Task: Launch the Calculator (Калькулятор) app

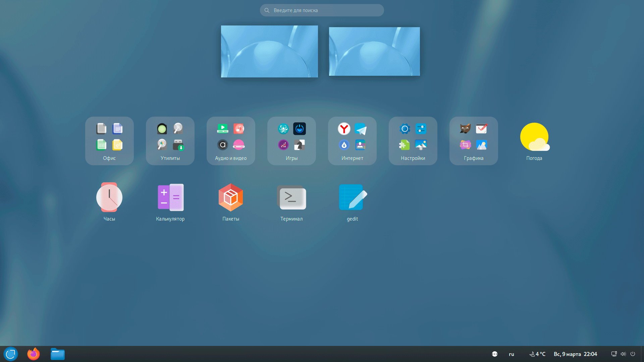Action: 170,198
